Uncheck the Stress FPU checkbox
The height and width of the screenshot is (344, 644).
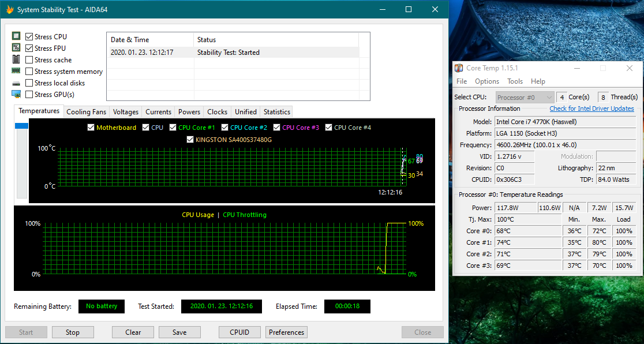click(x=29, y=48)
